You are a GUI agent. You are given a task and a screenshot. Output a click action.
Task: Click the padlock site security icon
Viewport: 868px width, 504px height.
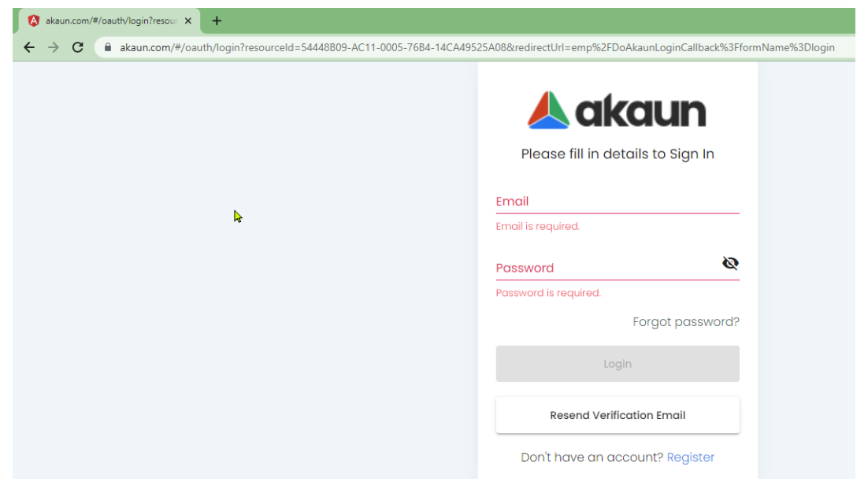click(x=108, y=47)
